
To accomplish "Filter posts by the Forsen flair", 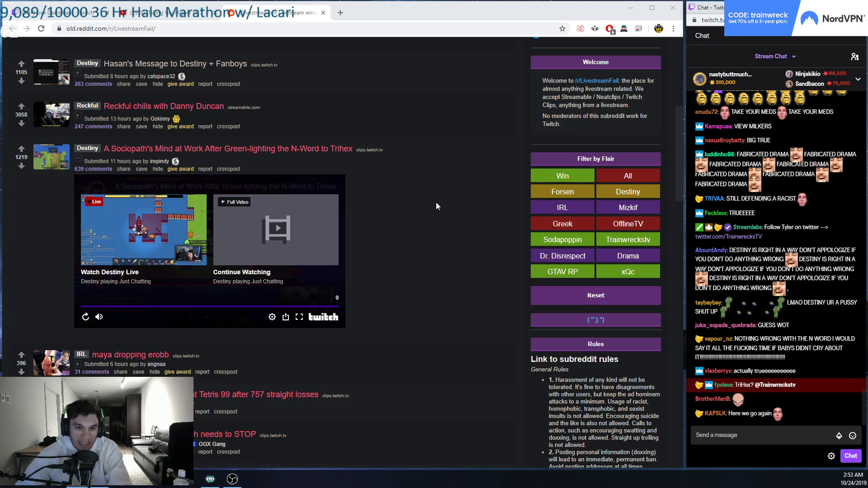I will pos(563,191).
